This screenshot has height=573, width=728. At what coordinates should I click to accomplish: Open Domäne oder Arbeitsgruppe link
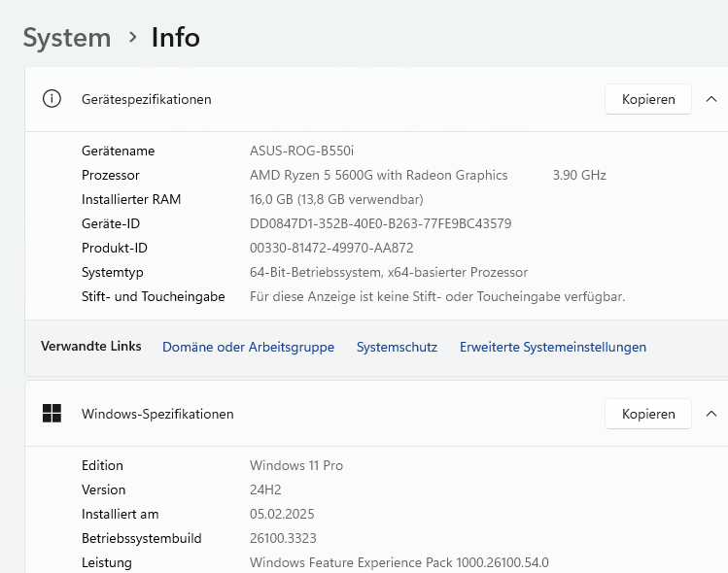[248, 347]
